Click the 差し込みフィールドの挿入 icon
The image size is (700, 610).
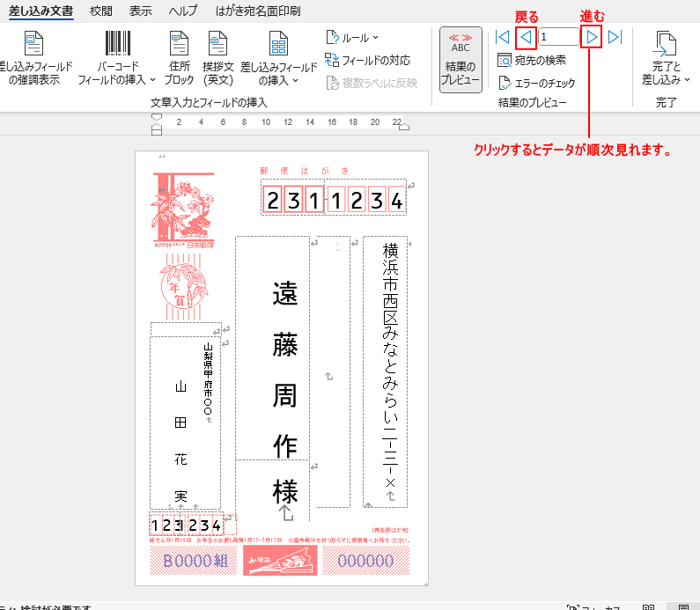[x=278, y=44]
